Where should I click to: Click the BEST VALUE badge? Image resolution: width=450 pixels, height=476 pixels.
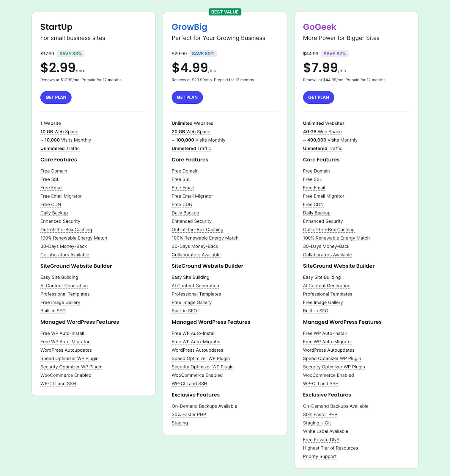tap(225, 12)
